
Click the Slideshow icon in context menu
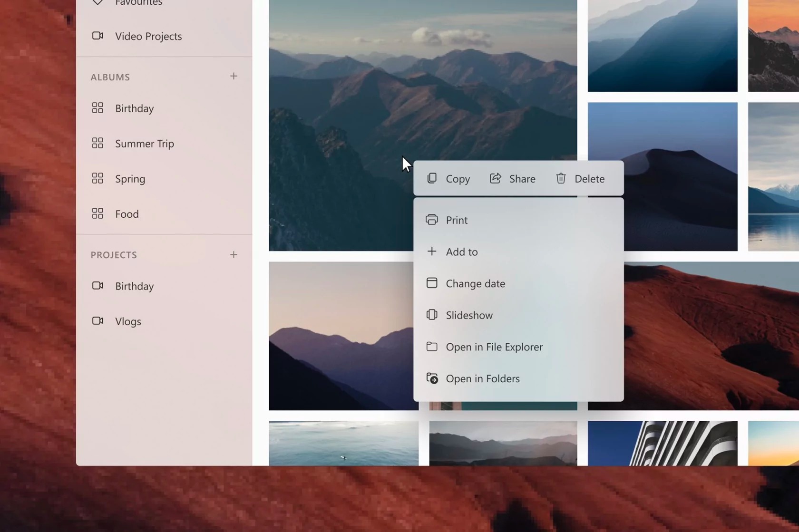pos(432,315)
